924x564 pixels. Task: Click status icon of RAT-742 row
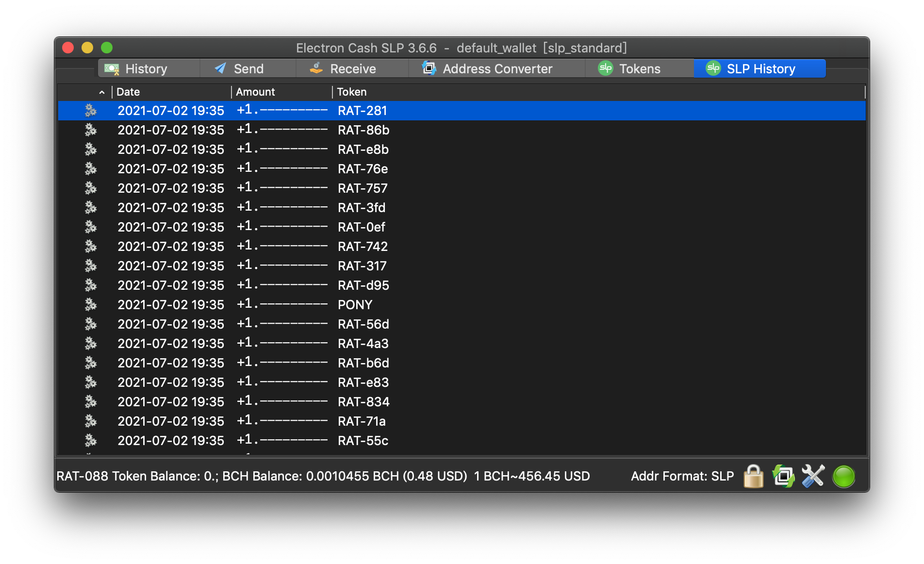click(91, 247)
